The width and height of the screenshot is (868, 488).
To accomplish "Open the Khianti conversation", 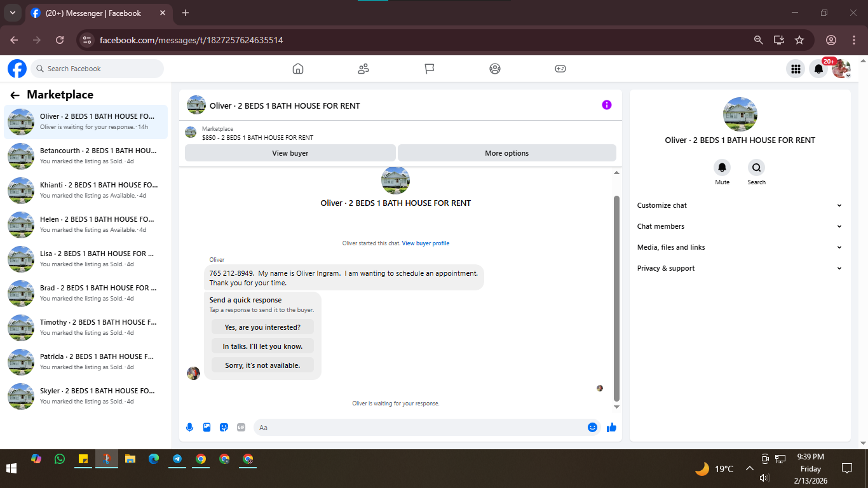I will pyautogui.click(x=86, y=190).
